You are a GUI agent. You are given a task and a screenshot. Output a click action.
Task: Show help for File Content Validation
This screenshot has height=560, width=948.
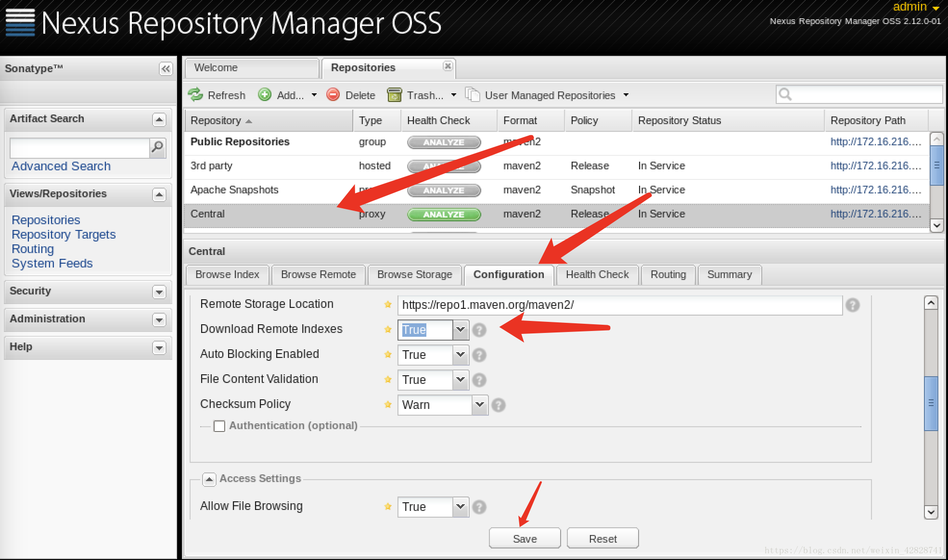tap(479, 380)
